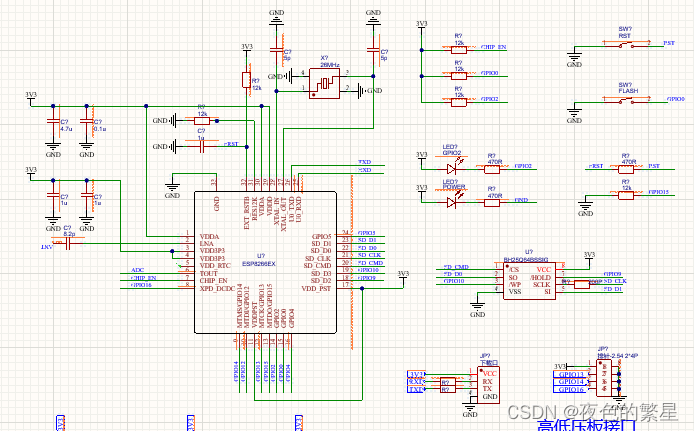
Task: Click the RXI port on download header
Action: coord(416,382)
